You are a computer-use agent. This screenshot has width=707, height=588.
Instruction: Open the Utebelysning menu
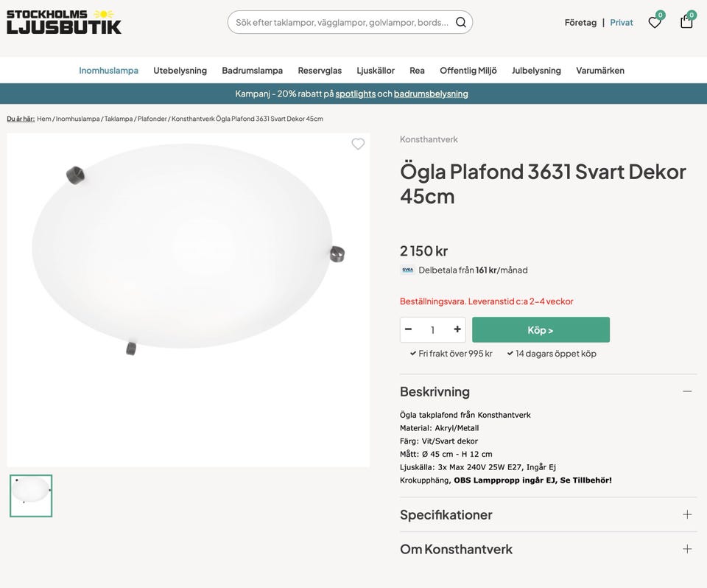(x=180, y=71)
